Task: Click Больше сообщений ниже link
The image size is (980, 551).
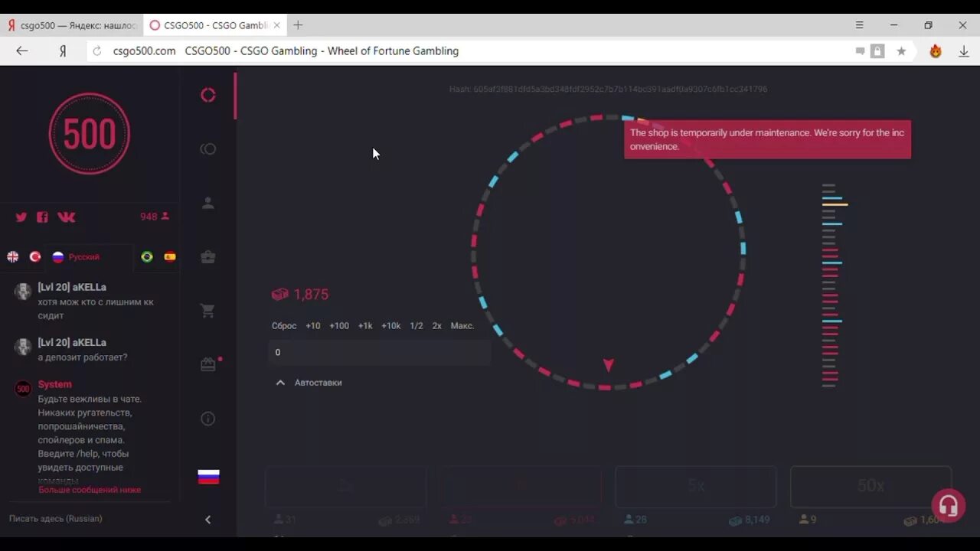Action: point(90,490)
